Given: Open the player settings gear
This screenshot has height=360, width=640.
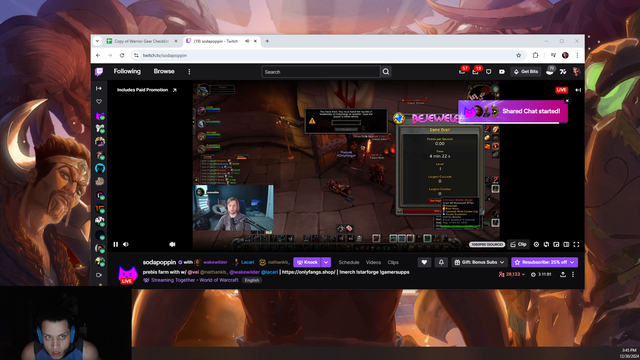Looking at the screenshot, I should [536, 244].
